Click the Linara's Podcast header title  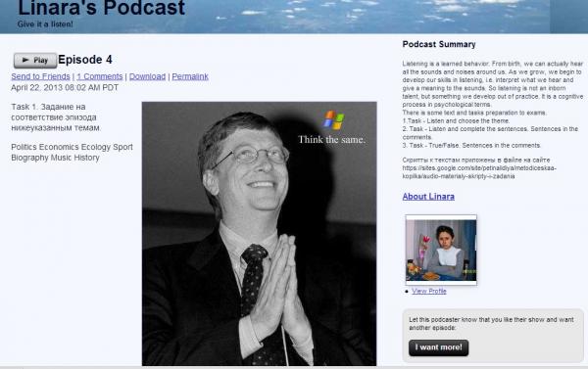[x=101, y=8]
